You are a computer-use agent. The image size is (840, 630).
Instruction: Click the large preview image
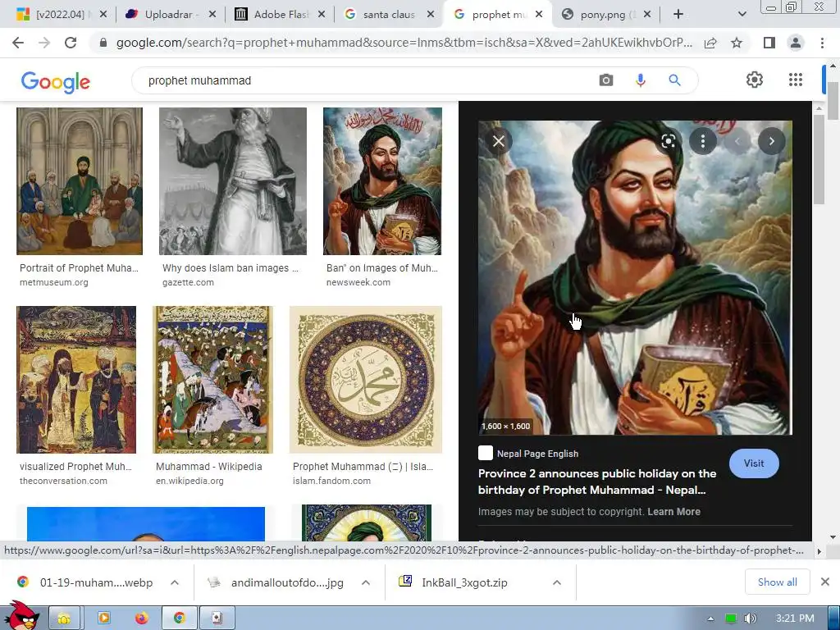pos(635,277)
